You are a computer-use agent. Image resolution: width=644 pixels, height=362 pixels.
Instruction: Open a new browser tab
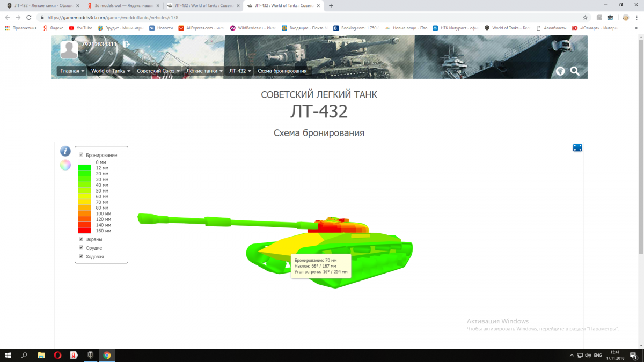click(x=331, y=5)
